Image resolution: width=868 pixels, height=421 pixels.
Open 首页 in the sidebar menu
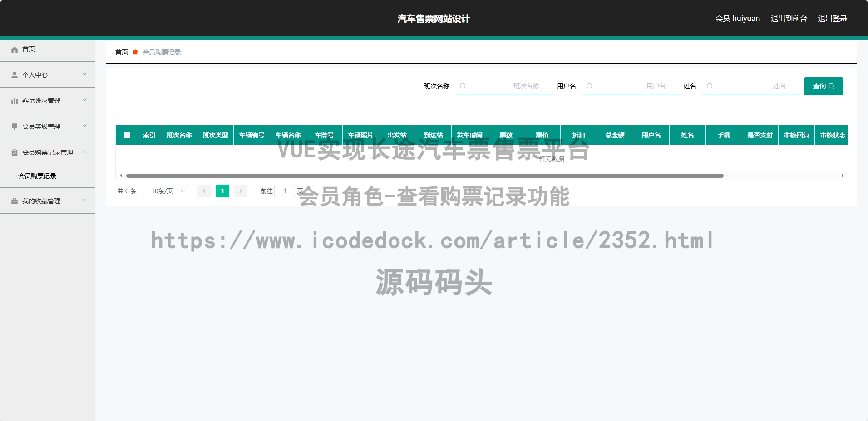(48, 49)
